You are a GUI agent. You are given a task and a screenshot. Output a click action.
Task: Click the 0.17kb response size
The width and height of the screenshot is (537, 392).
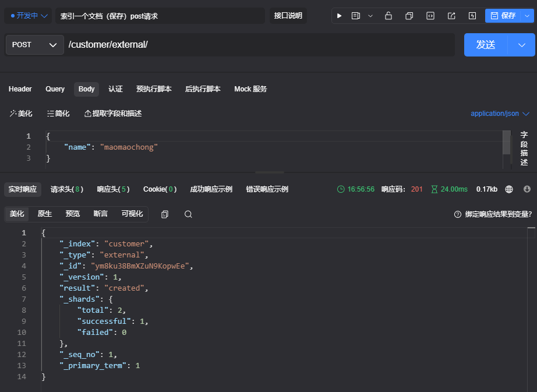[x=487, y=189]
